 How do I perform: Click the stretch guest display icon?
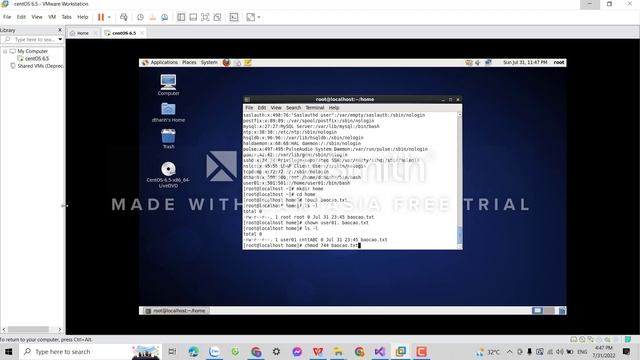251,17
